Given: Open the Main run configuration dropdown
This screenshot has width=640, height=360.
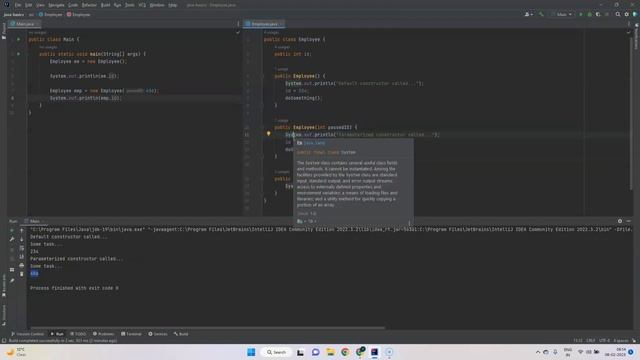Looking at the screenshot, I should click(x=562, y=14).
